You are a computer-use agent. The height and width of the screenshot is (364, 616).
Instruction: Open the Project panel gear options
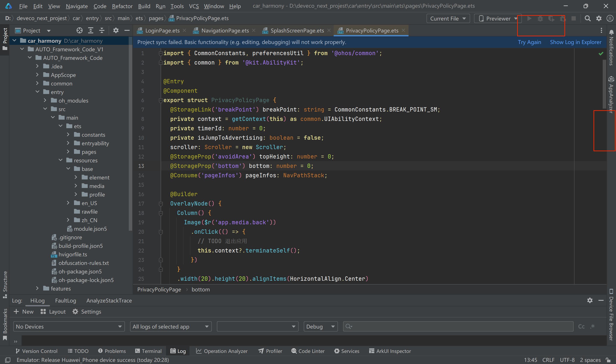click(x=116, y=30)
